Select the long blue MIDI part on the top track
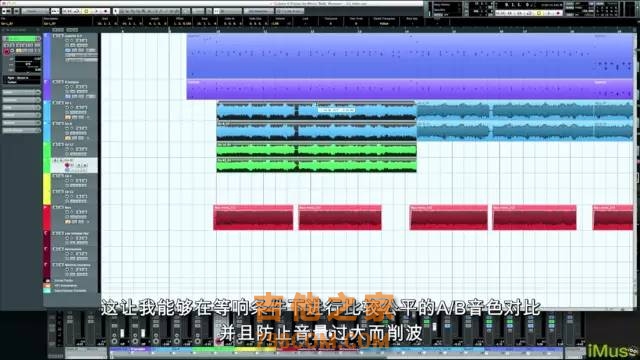This screenshot has width=640, height=360. coord(410,56)
